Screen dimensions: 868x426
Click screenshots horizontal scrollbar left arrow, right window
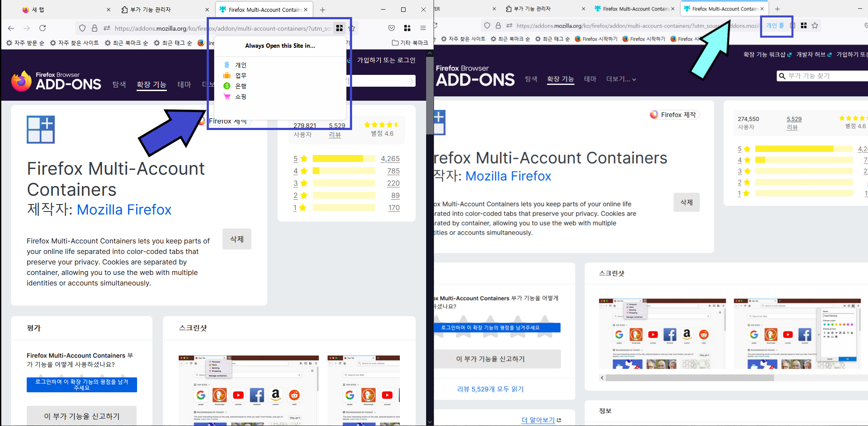click(602, 378)
